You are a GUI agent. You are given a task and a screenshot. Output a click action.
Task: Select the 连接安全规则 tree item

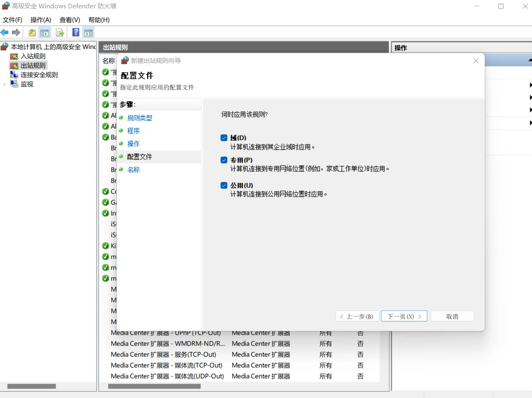(39, 75)
